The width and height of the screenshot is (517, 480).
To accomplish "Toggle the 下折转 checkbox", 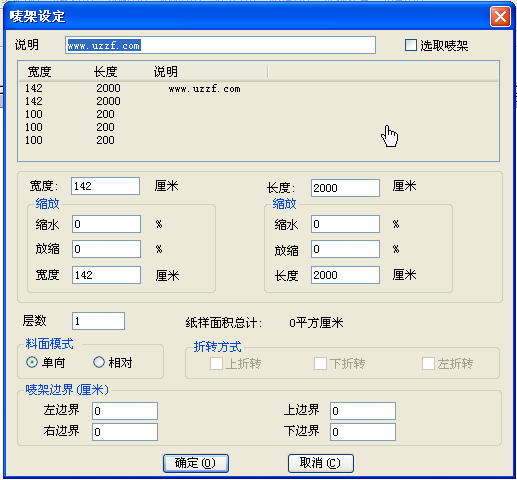I will 320,363.
